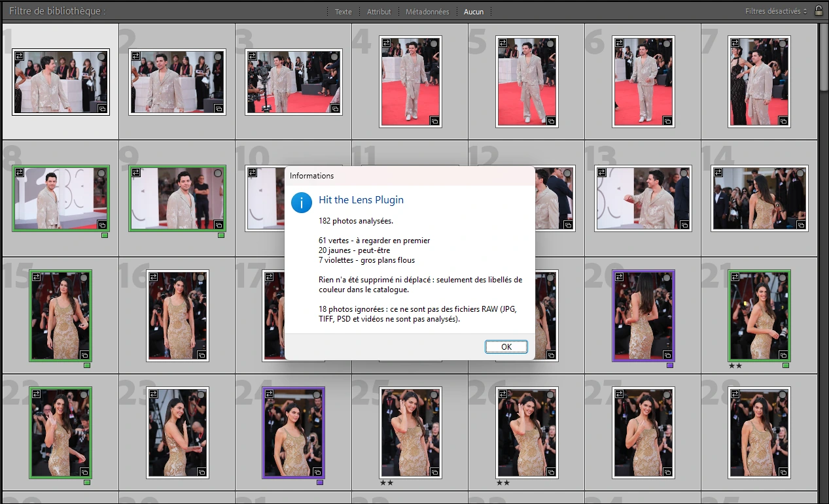Click the collection badge on photo 21
The height and width of the screenshot is (504, 829).
pyautogui.click(x=784, y=355)
